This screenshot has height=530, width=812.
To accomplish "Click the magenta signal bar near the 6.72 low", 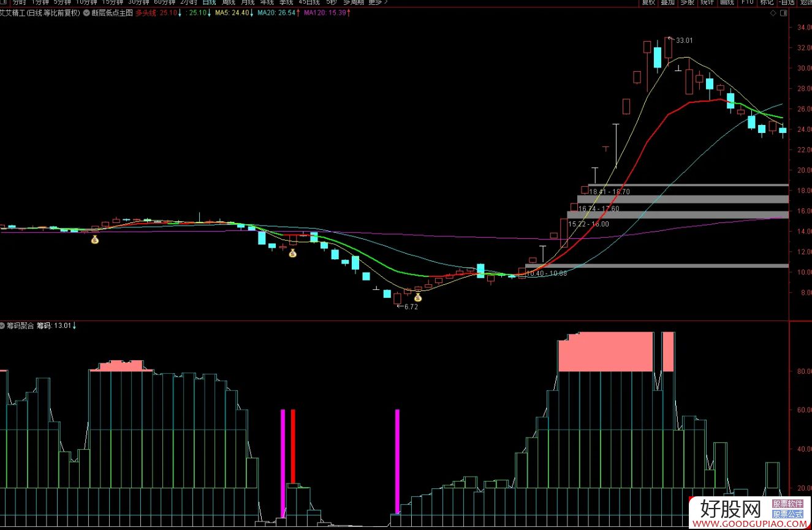I will (x=397, y=461).
